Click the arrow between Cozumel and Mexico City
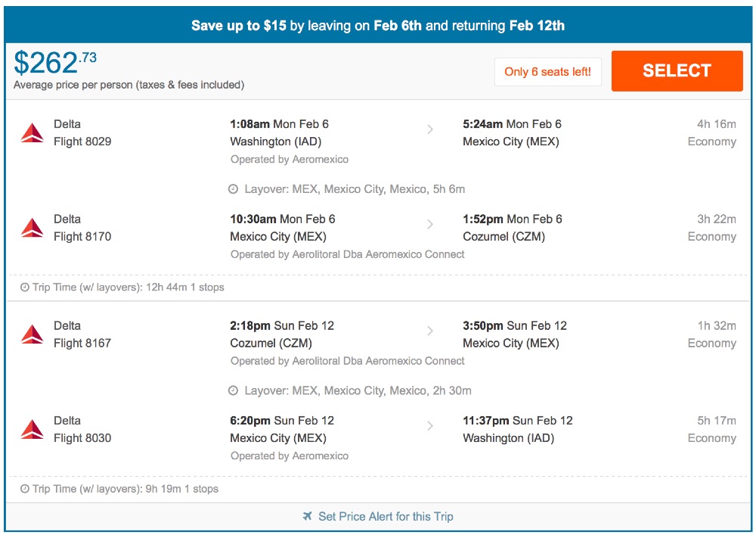This screenshot has height=538, width=756. (x=430, y=331)
